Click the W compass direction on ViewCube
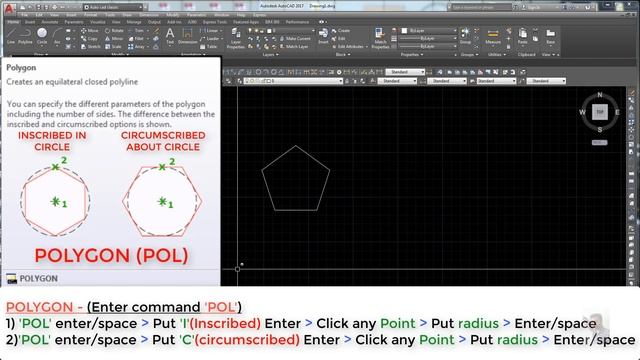Viewport: 640px width, 360px height. click(582, 112)
